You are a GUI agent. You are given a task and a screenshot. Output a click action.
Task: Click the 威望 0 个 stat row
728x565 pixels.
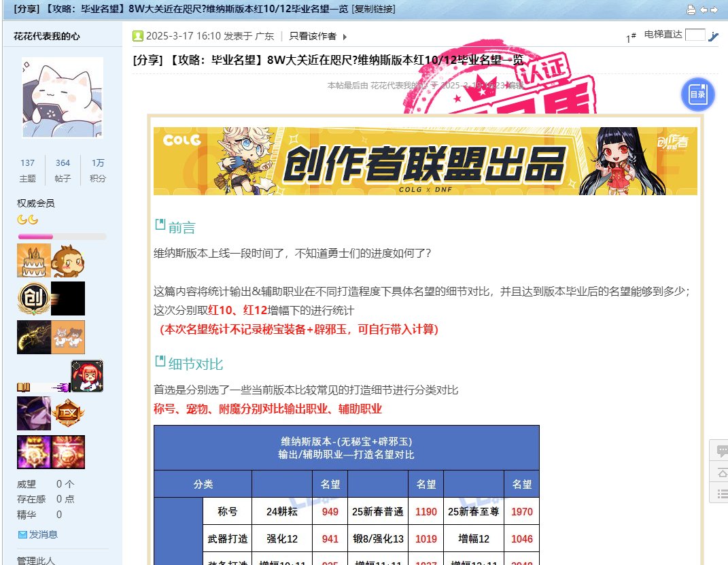tap(46, 484)
